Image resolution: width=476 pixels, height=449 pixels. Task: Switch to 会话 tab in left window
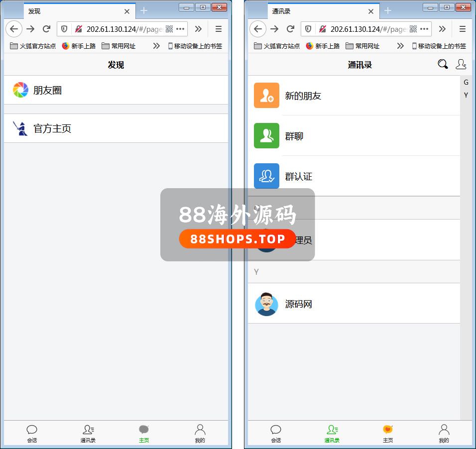point(32,433)
